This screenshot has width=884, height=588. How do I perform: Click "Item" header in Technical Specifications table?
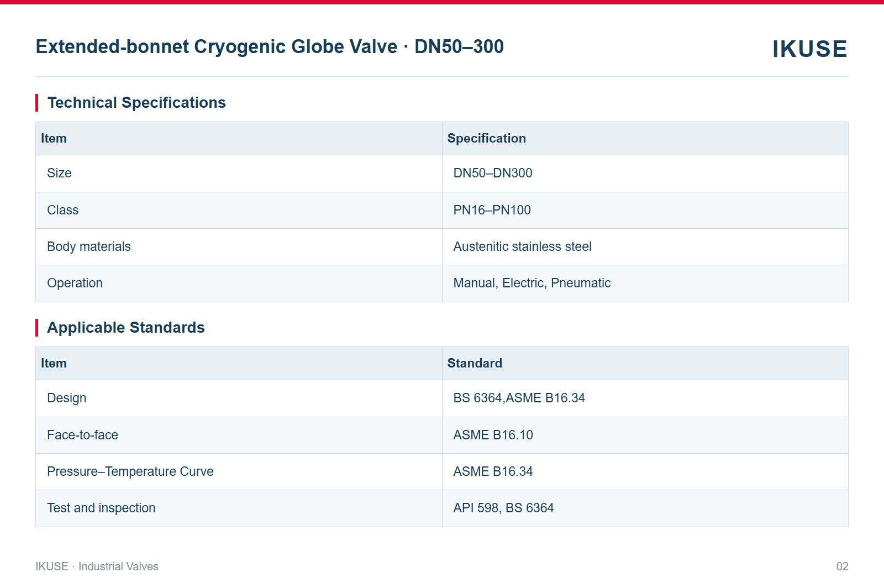pos(239,139)
